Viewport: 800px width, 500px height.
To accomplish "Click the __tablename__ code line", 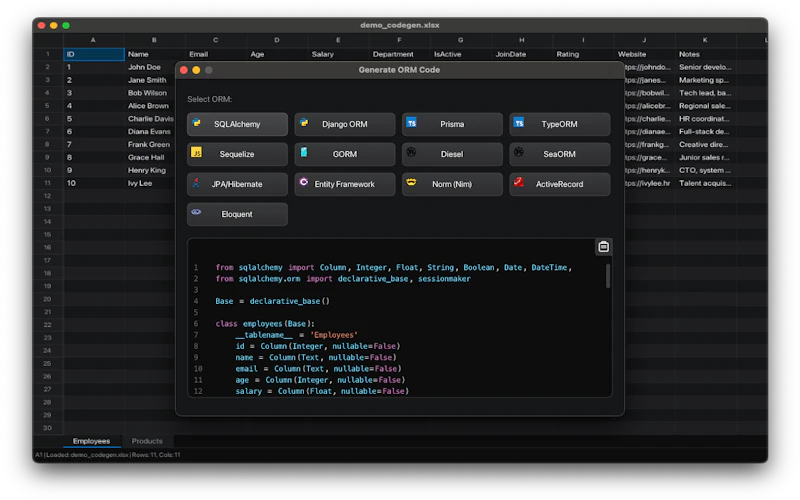I will tap(296, 335).
